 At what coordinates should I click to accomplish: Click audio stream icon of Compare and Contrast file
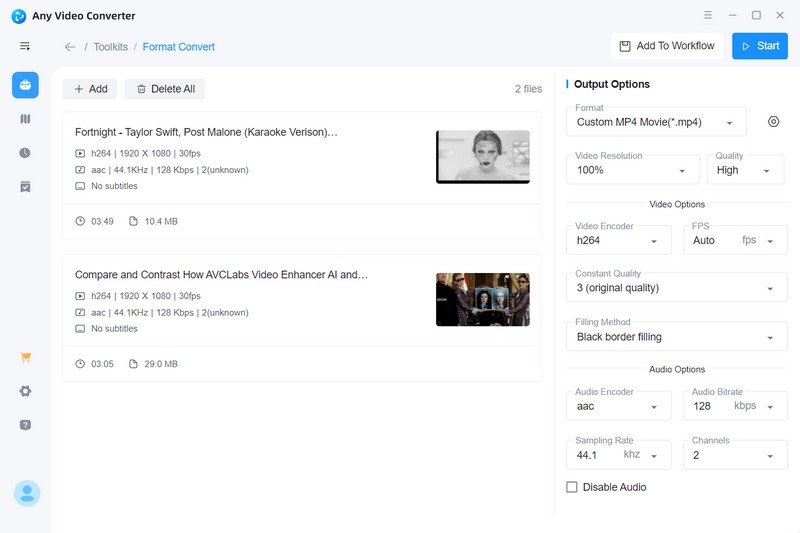[x=80, y=312]
